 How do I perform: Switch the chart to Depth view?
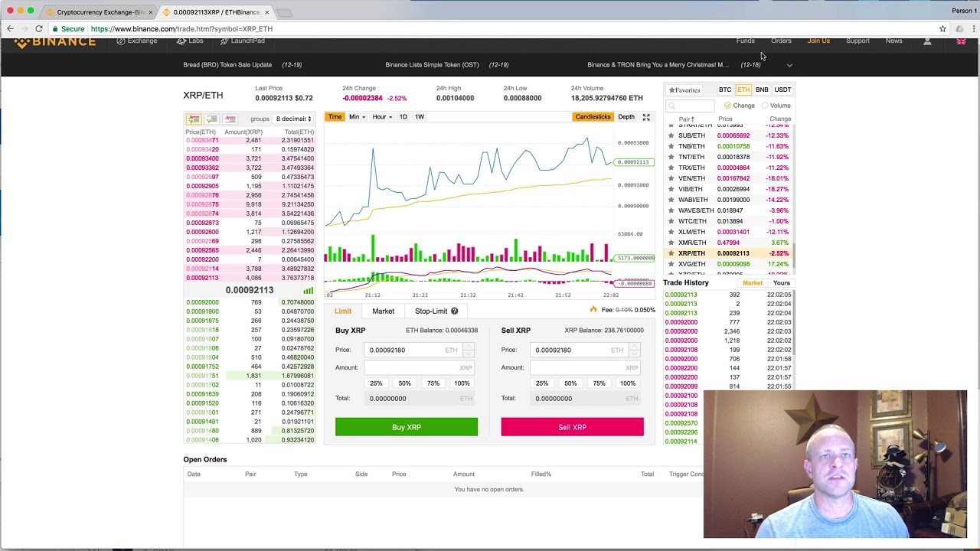point(626,117)
